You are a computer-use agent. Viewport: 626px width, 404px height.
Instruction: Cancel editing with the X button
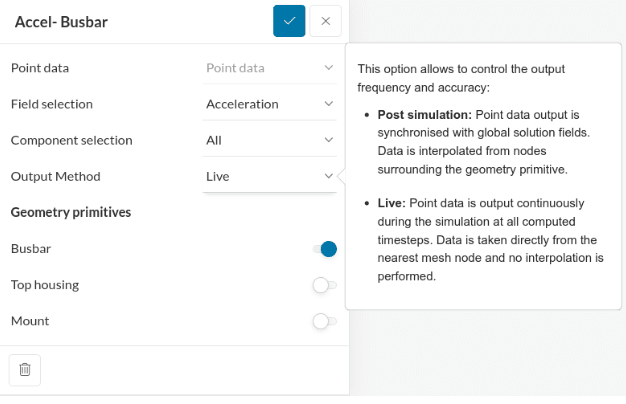(325, 21)
